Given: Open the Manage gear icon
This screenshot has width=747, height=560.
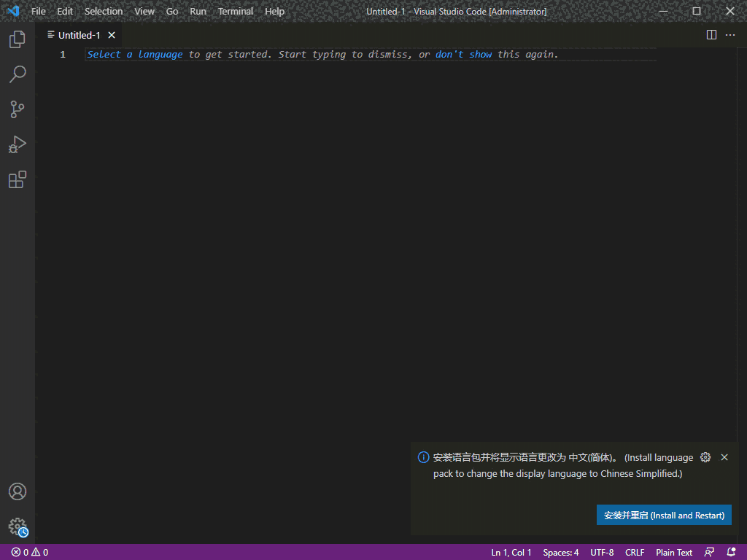Looking at the screenshot, I should coord(17,526).
